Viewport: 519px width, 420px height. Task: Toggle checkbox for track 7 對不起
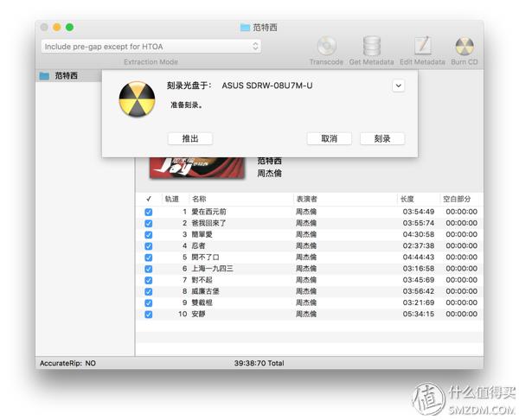coord(149,280)
